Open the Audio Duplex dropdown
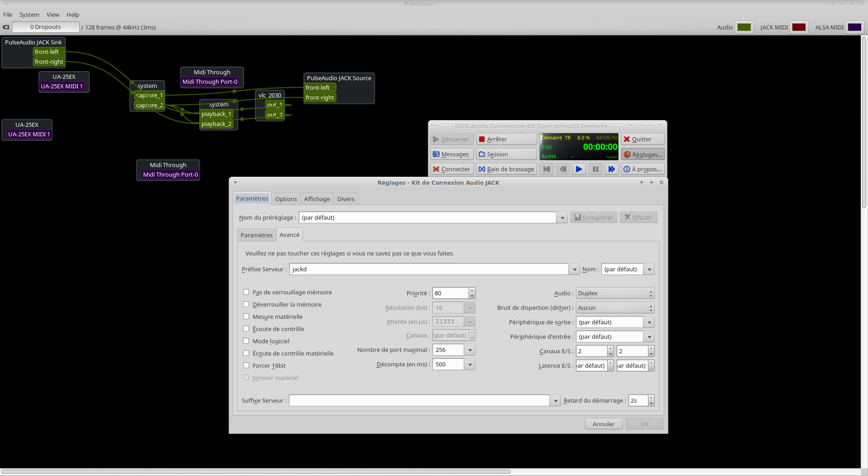 614,293
